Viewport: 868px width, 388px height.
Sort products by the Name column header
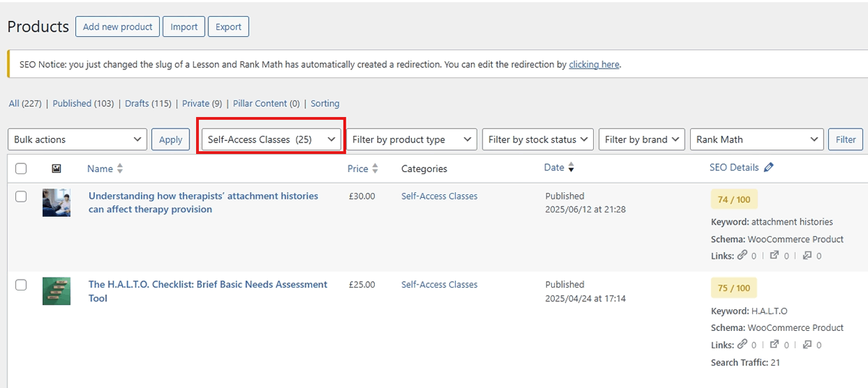100,168
